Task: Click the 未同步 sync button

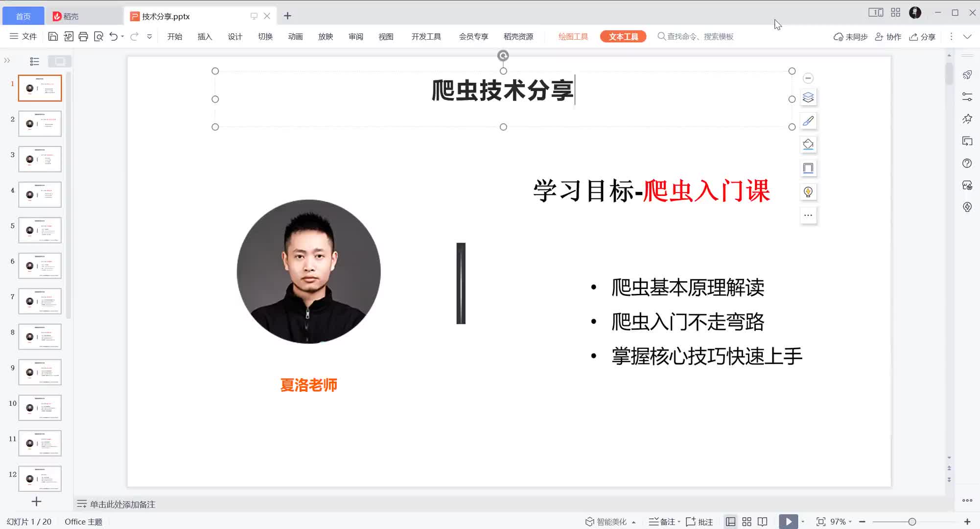Action: [x=851, y=37]
